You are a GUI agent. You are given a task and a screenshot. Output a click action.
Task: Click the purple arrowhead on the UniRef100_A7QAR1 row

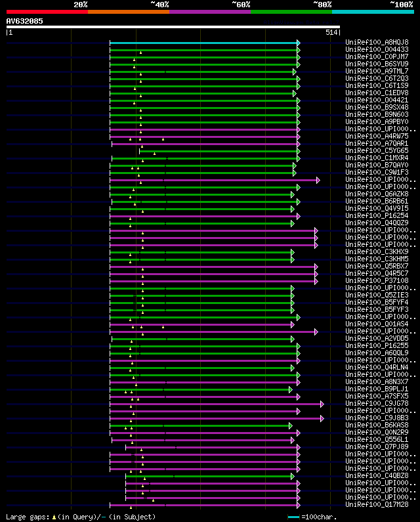point(299,144)
